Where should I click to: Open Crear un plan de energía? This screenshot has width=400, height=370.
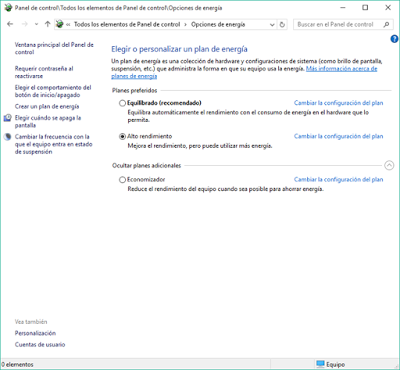[47, 107]
